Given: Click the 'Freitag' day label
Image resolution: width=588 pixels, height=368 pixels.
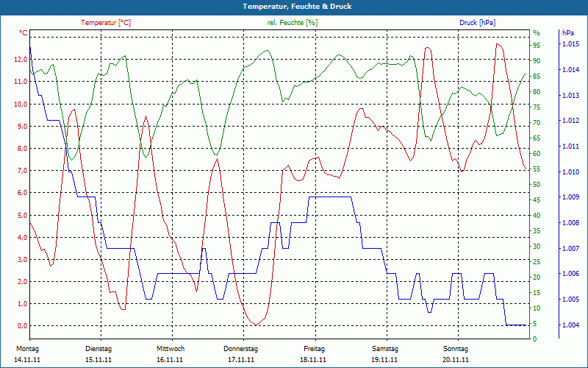Looking at the screenshot, I should click(x=315, y=348).
